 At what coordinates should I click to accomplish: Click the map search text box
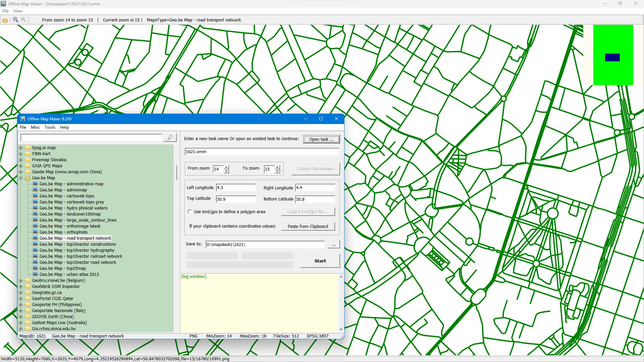(92, 138)
